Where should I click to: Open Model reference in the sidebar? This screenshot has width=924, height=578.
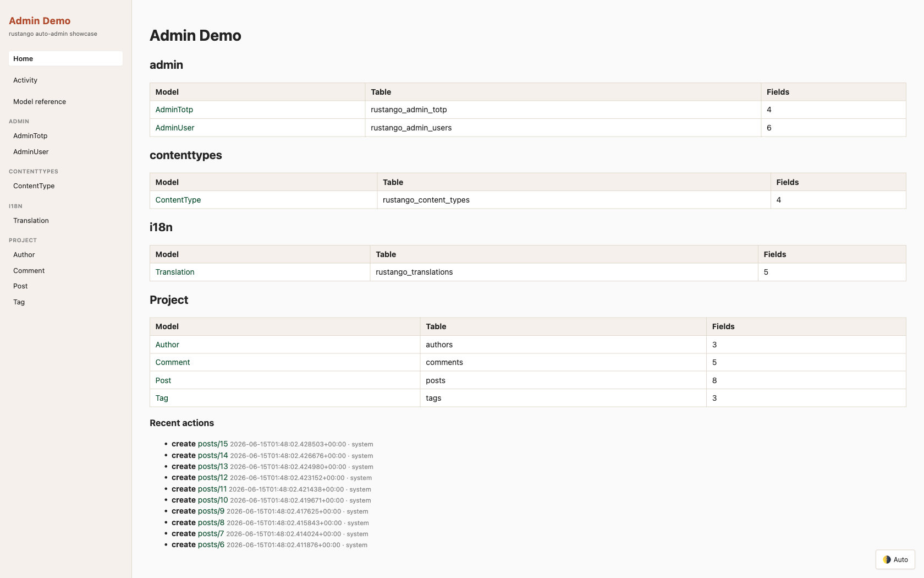[65, 101]
